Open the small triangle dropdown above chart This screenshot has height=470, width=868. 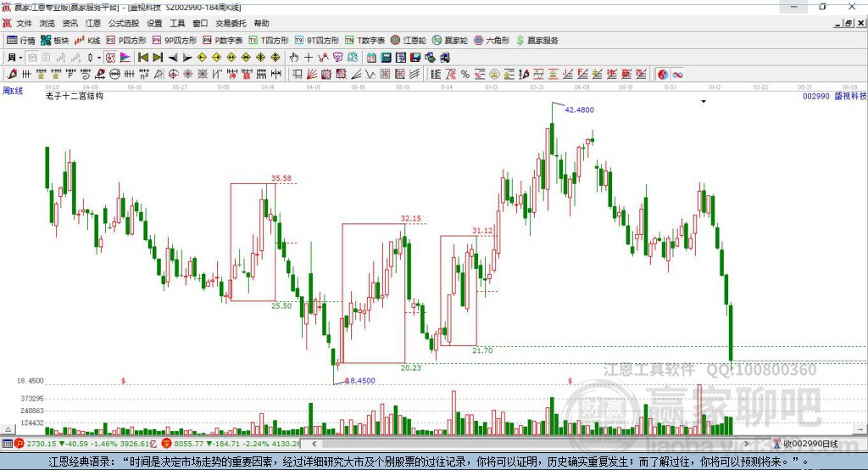point(704,102)
